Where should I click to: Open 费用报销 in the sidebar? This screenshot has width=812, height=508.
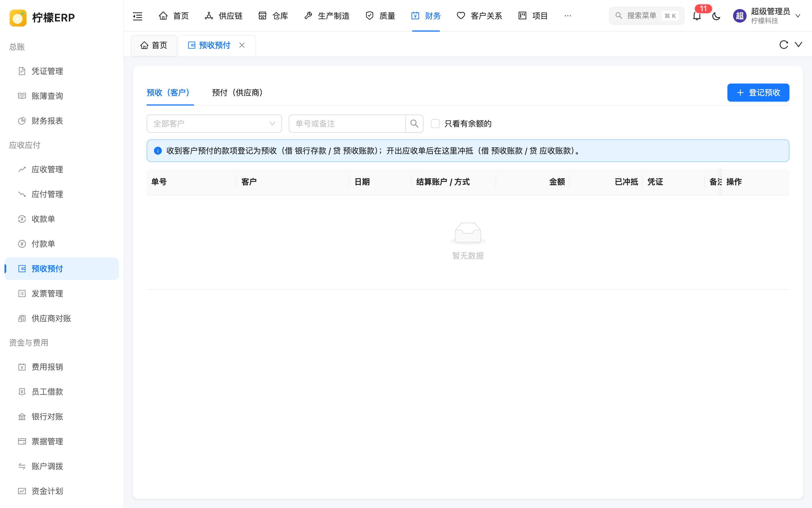click(62, 367)
